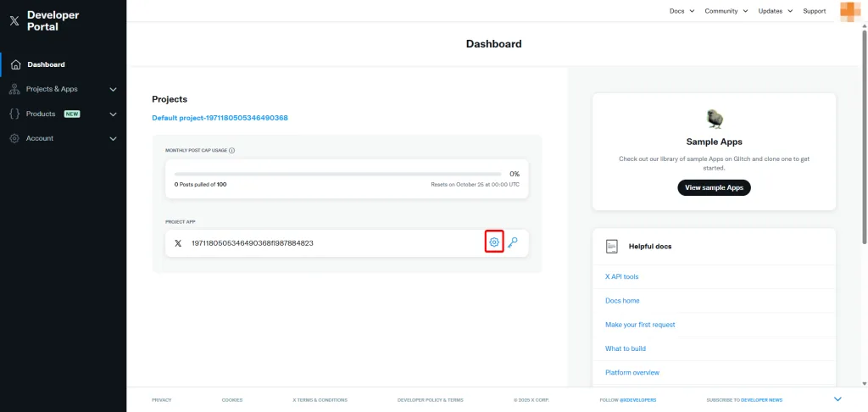Click the Dashboard home icon
This screenshot has height=412, width=868.
[15, 64]
